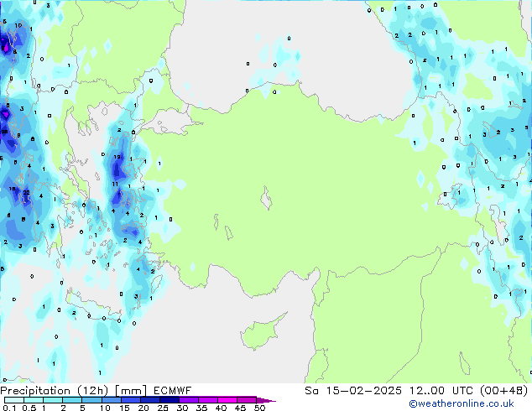The image size is (532, 411).
Task: Click the map value '12' in the Aegean
Action: (117, 157)
